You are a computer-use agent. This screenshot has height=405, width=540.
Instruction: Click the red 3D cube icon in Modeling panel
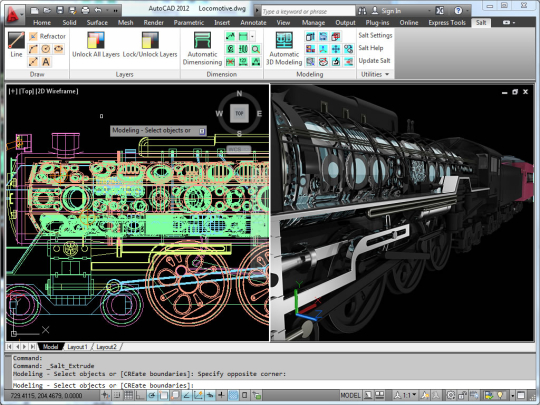(336, 37)
